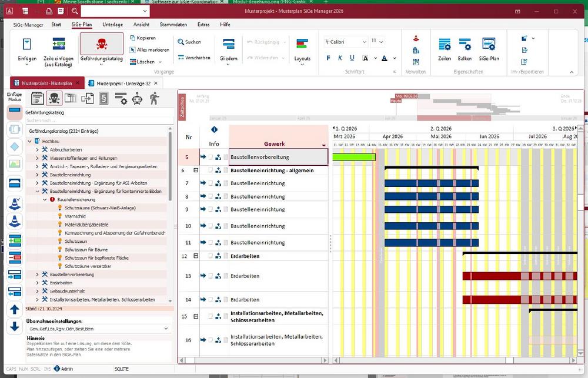Toggle bold (F) font formatting
The image size is (588, 378).
pyautogui.click(x=329, y=58)
